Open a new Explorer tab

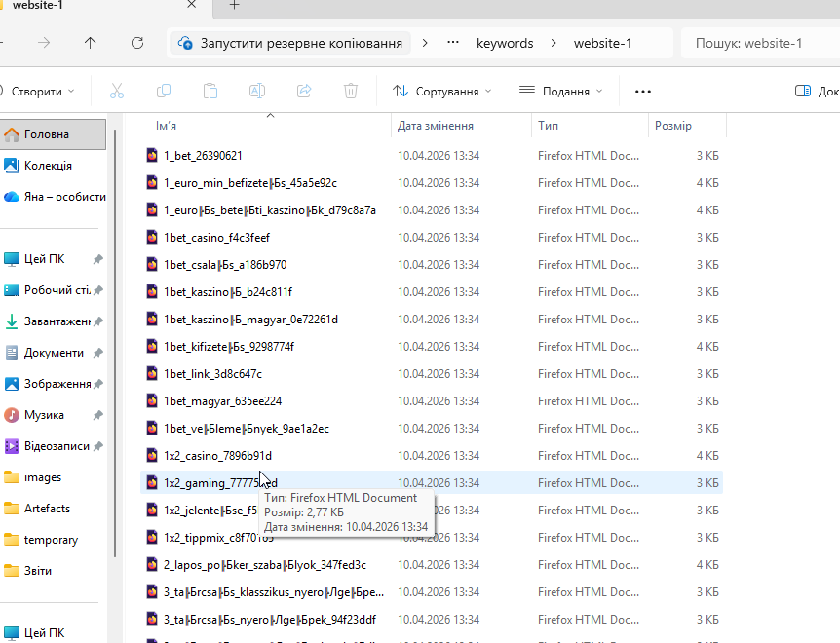(234, 5)
